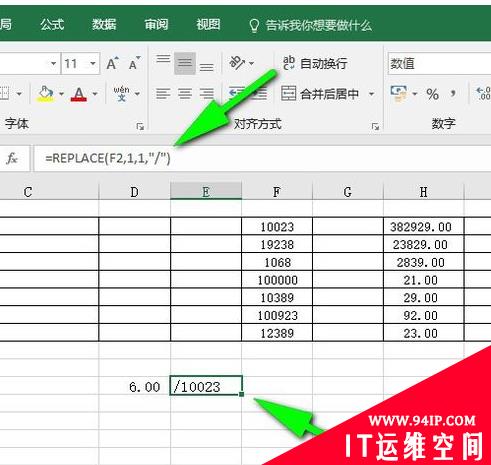Open the fill color dropdown arrow

click(x=62, y=94)
